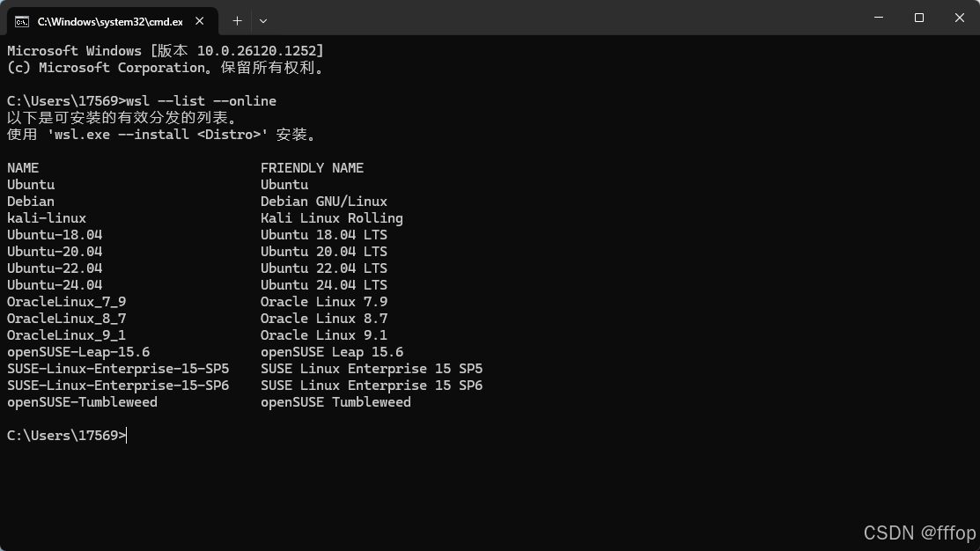The width and height of the screenshot is (980, 551).
Task: Minimize the terminal window
Action: tap(878, 18)
